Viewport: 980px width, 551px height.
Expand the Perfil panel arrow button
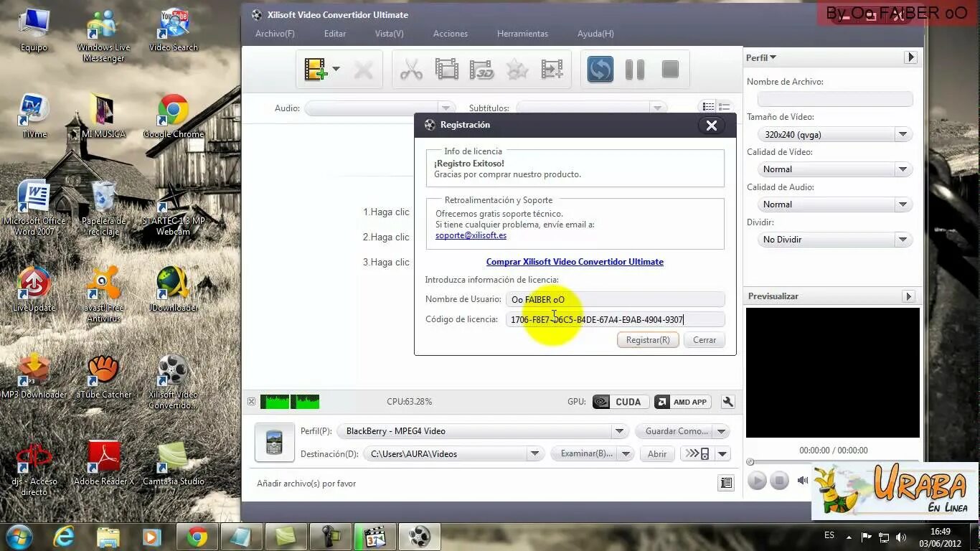pyautogui.click(x=910, y=57)
